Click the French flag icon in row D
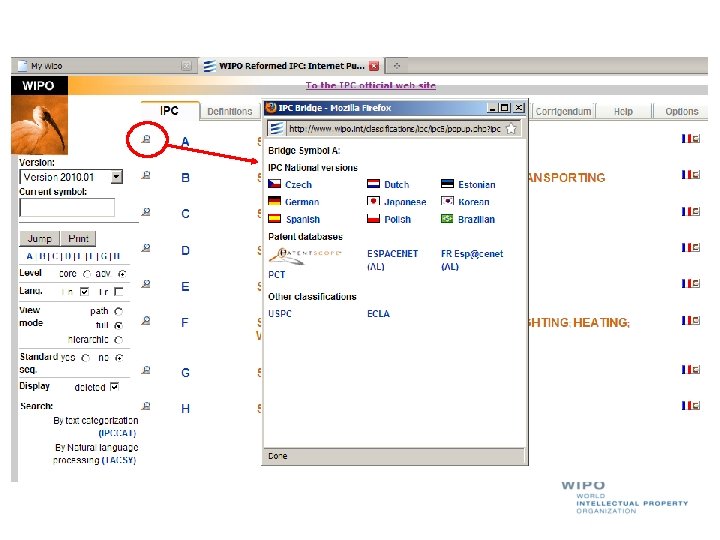The width and height of the screenshot is (720, 540). 686,248
